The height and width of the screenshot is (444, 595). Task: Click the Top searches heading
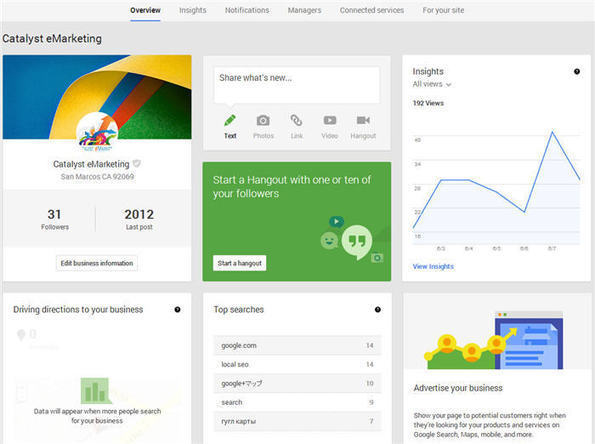point(238,310)
